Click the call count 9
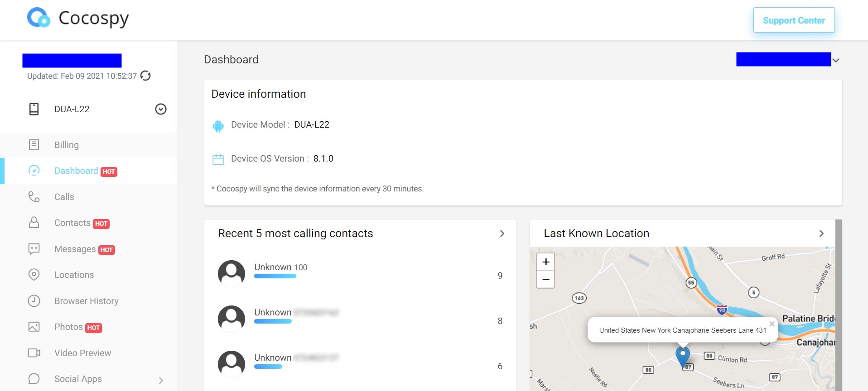This screenshot has width=868, height=391. 500,276
